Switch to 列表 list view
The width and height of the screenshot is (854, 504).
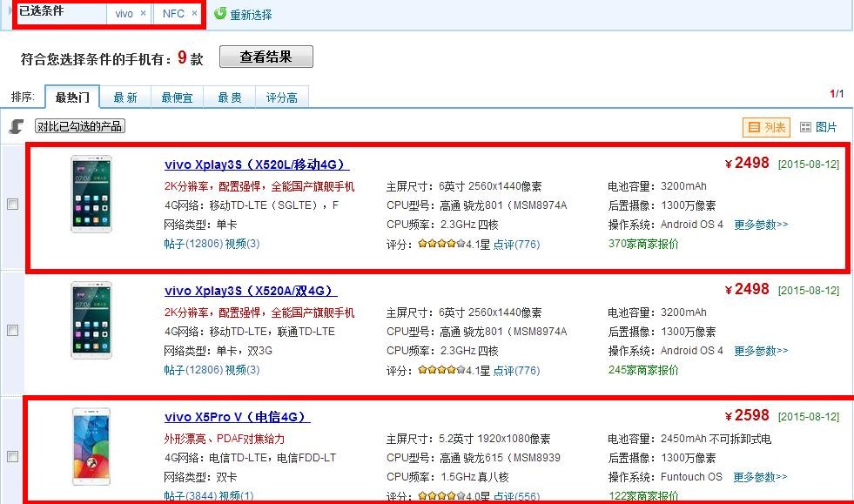[x=766, y=127]
